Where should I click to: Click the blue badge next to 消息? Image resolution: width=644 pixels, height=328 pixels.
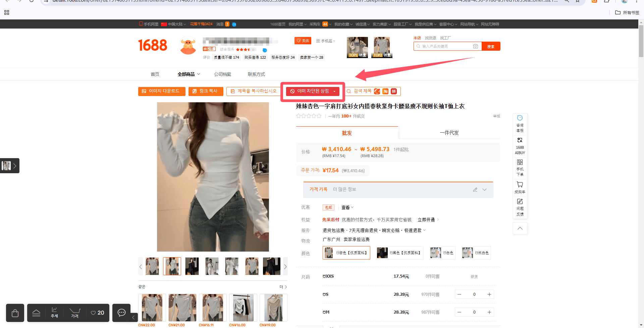(x=234, y=24)
